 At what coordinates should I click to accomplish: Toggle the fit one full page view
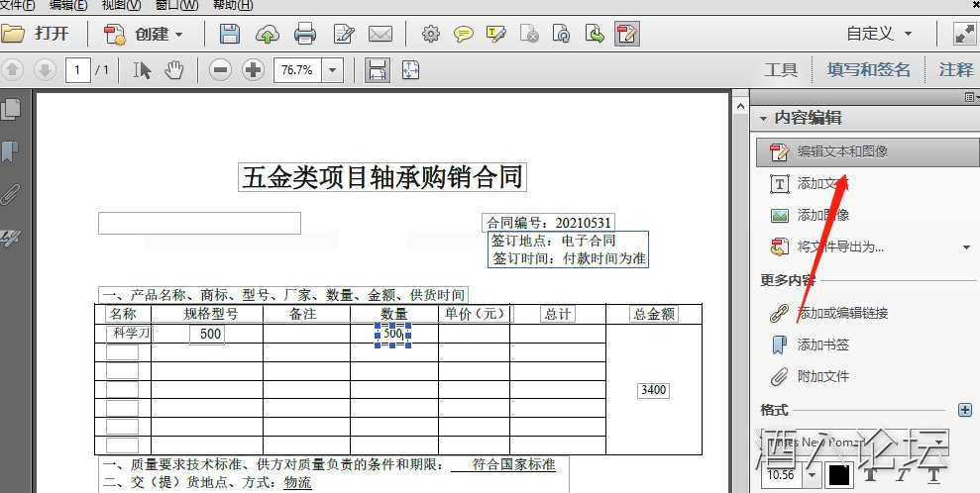[x=409, y=70]
